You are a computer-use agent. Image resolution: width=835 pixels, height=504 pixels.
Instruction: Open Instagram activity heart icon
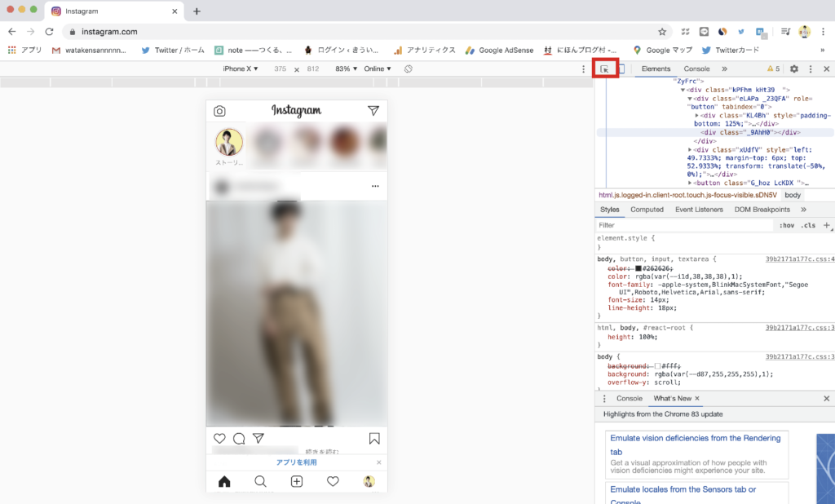pos(333,482)
